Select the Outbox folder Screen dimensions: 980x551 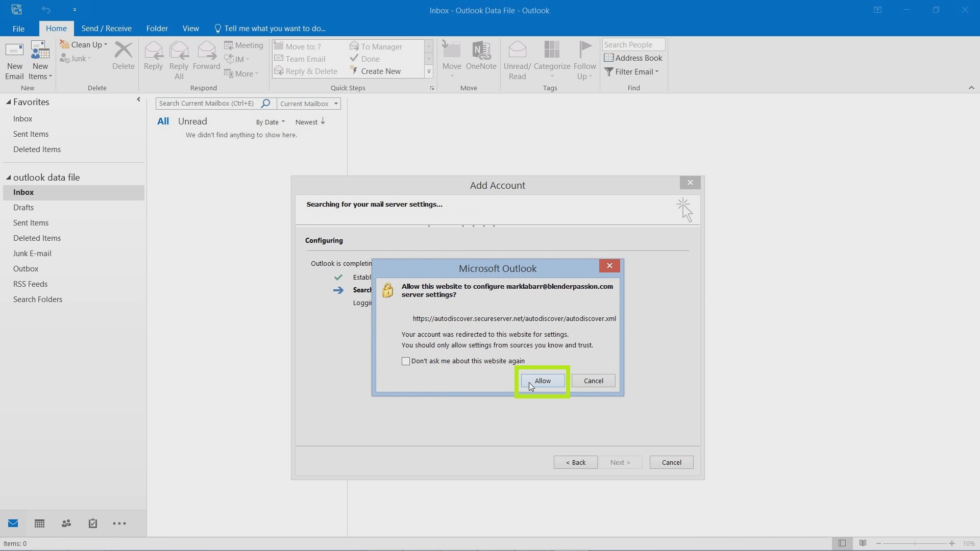[x=26, y=269]
